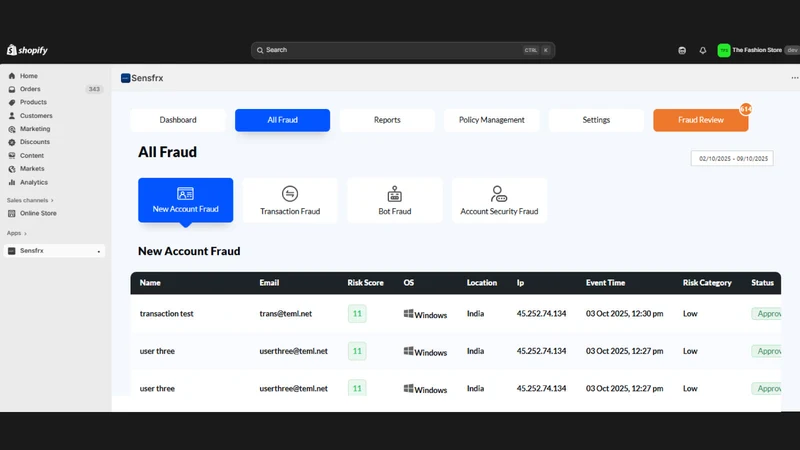Select the All Fraud tab

pos(282,120)
